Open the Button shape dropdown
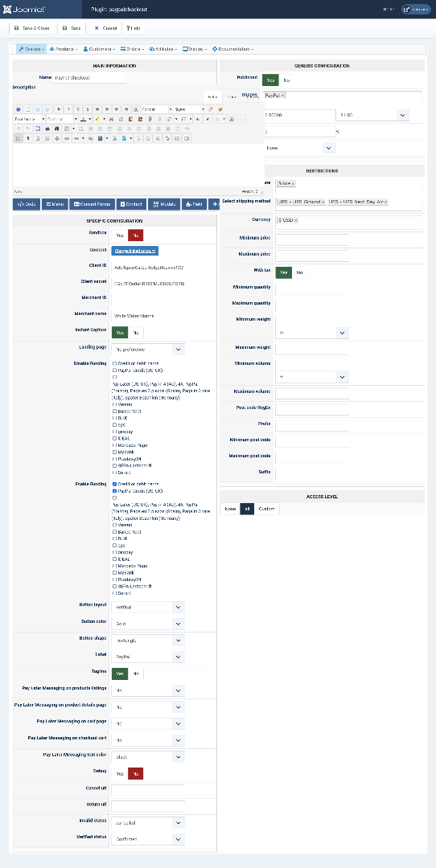This screenshot has height=868, width=436. [148, 641]
